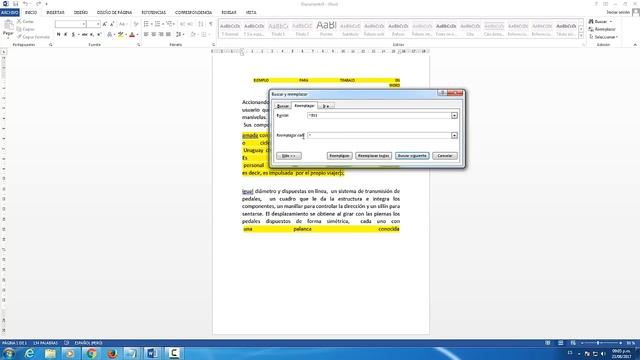Viewport: 640px width, 360px height.
Task: Click Iniciar sesión link
Action: pos(618,13)
